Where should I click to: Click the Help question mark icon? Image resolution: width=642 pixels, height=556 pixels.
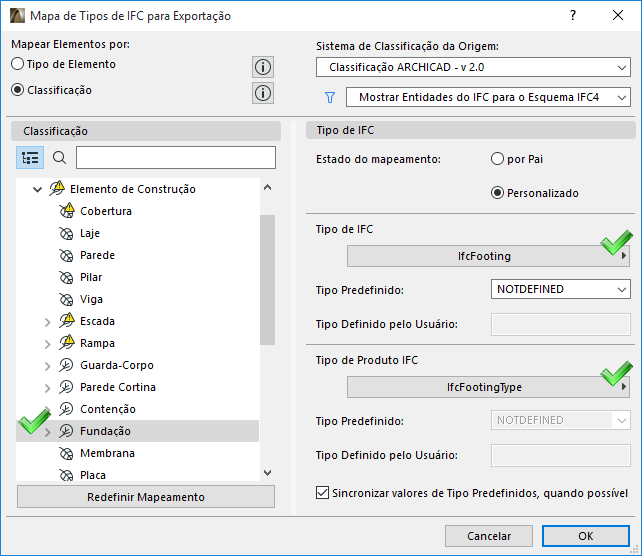coord(573,16)
